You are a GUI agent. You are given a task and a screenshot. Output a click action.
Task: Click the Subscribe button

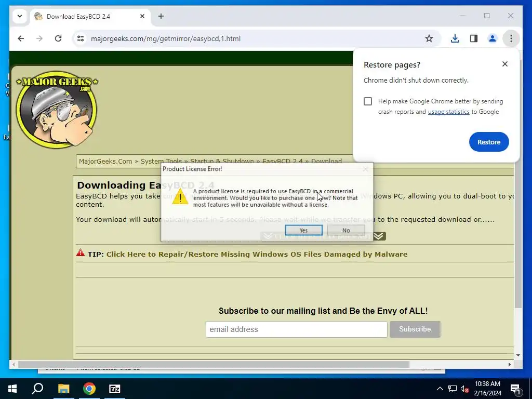pos(415,329)
